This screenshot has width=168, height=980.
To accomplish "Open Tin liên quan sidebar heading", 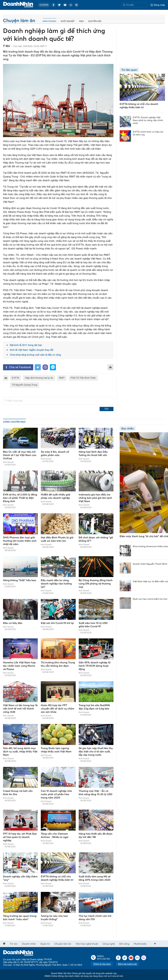I will coord(129,70).
